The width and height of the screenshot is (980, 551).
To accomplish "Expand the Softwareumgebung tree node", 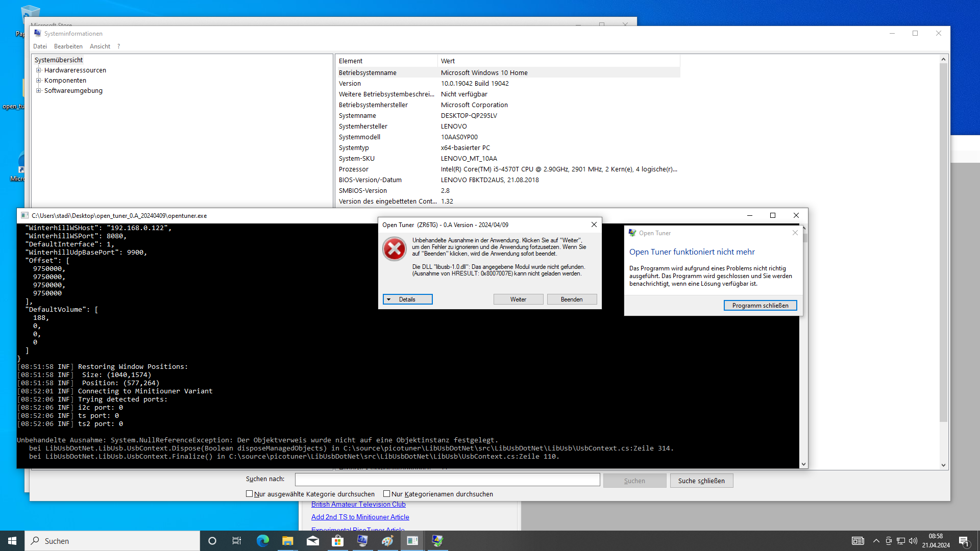I will point(38,91).
